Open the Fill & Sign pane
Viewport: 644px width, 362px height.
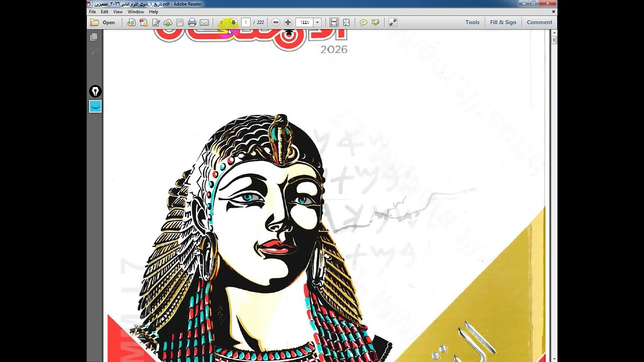pyautogui.click(x=503, y=23)
